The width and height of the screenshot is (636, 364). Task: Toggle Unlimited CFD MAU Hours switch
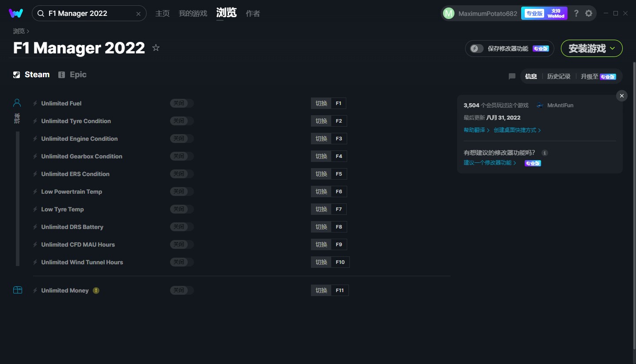[182, 244]
